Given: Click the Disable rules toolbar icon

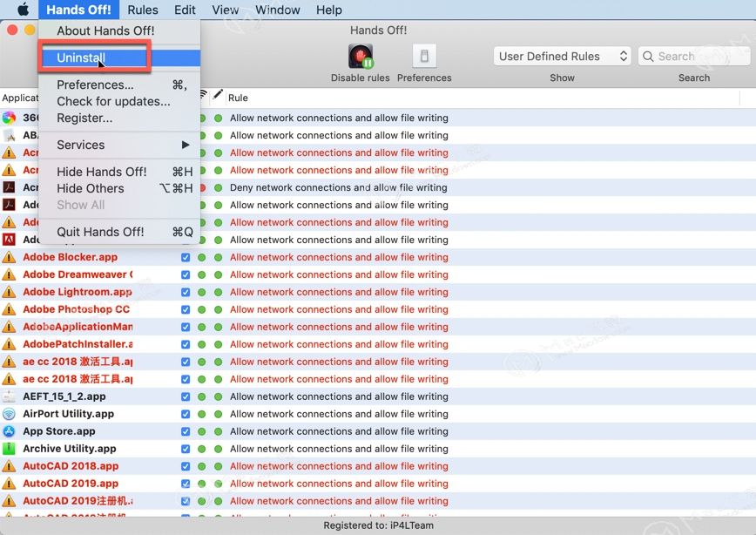Looking at the screenshot, I should point(361,57).
